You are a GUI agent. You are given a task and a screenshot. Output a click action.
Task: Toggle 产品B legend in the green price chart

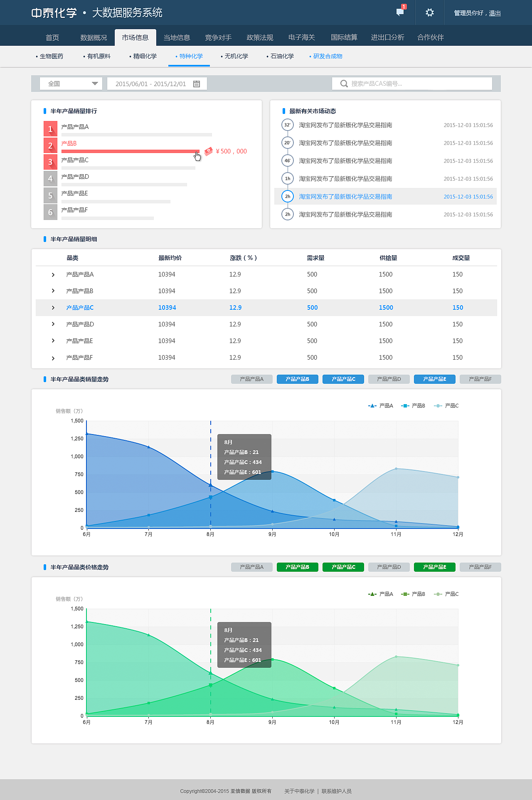tap(413, 594)
